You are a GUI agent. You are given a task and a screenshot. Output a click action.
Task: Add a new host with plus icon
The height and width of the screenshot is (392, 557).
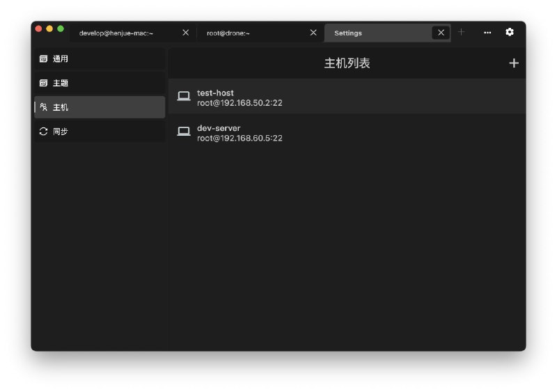514,63
